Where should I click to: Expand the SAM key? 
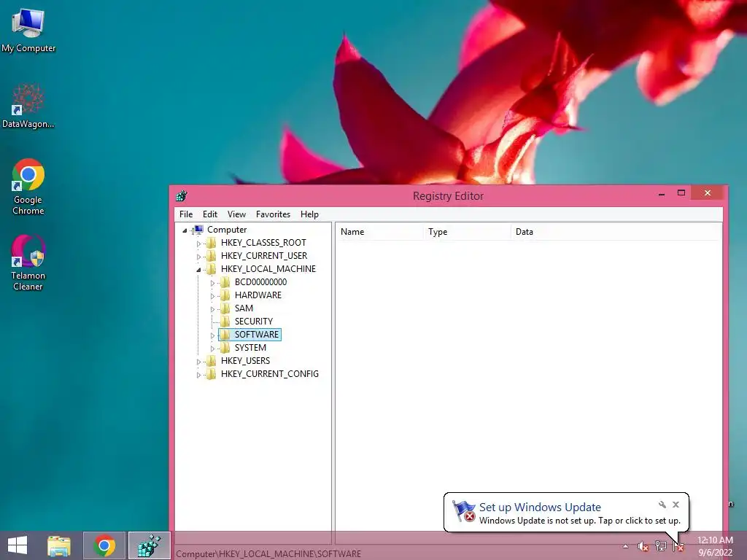[212, 309]
